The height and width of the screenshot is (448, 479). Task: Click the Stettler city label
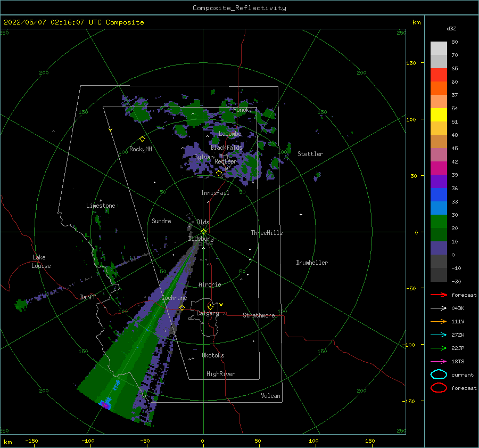[310, 154]
